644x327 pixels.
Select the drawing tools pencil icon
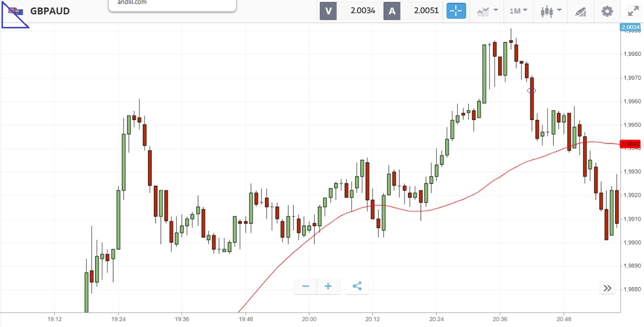580,11
